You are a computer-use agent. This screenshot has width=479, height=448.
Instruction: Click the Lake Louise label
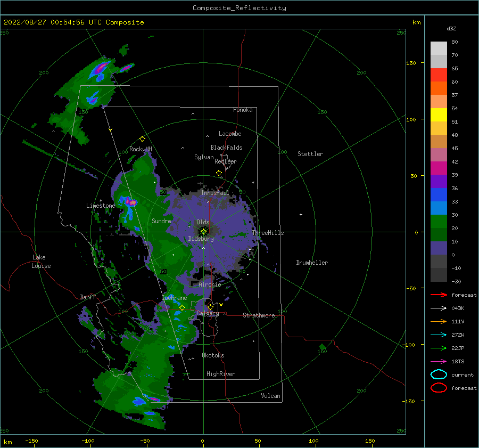pyautogui.click(x=41, y=262)
